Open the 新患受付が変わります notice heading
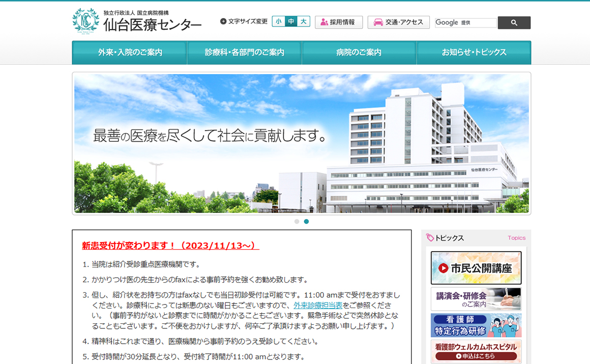 [x=170, y=246]
